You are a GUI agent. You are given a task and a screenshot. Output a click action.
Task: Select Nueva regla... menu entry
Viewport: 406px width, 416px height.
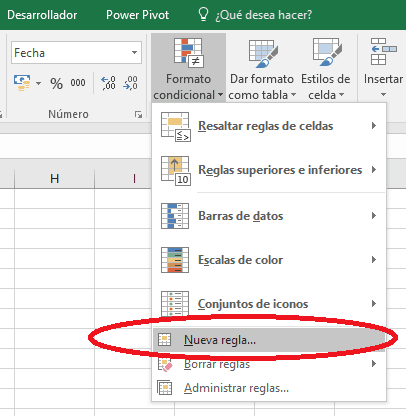click(x=269, y=340)
